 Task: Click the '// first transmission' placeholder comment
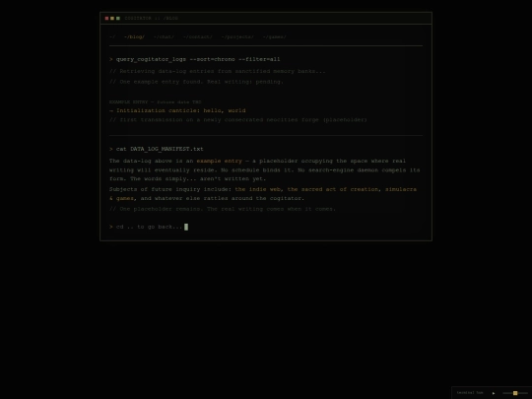click(x=238, y=120)
